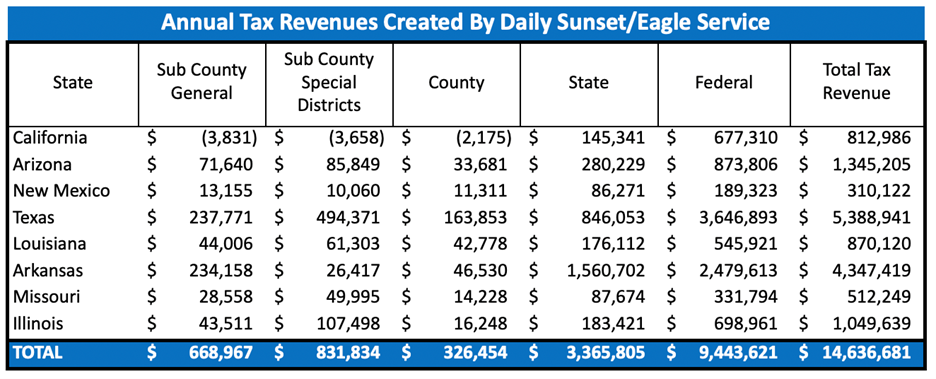Select the Sub County General column header
Viewport: 936px width, 379px height.
click(x=201, y=82)
